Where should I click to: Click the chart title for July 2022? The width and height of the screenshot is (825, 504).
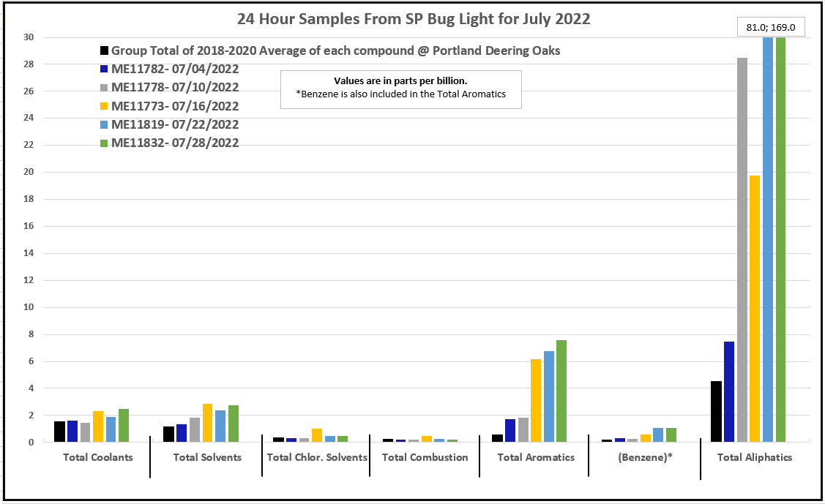pyautogui.click(x=413, y=19)
